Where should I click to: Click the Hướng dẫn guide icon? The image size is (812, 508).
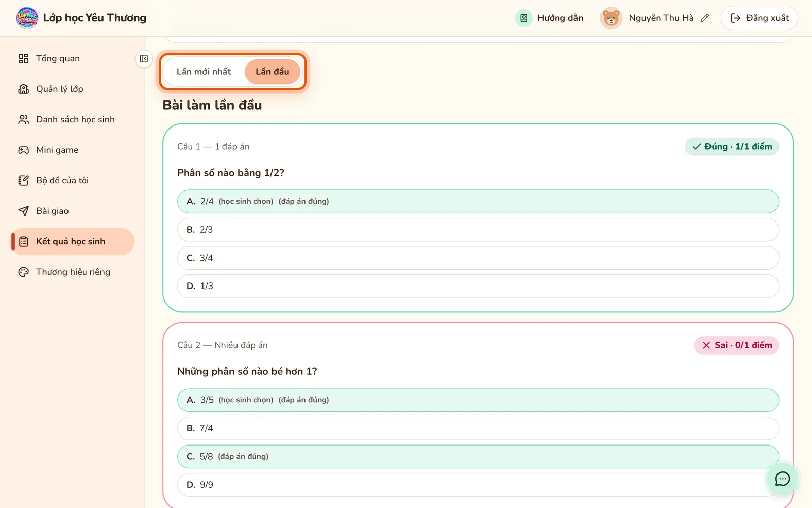tap(524, 18)
